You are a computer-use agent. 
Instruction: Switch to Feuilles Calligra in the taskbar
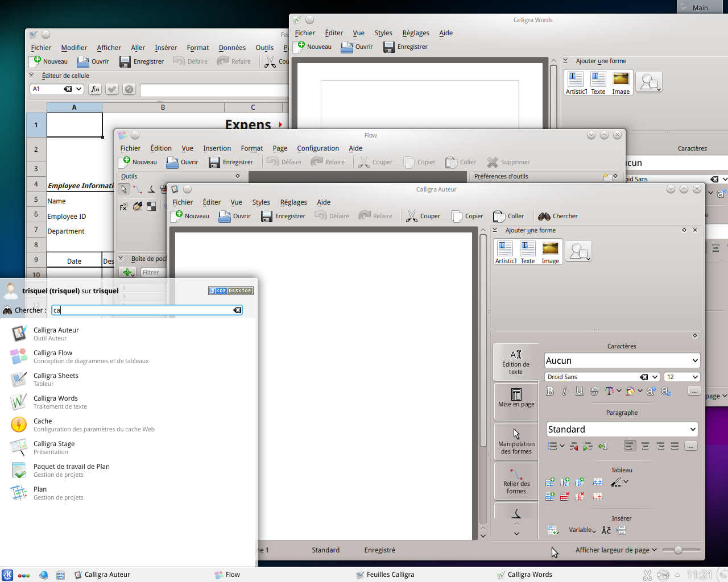click(x=384, y=575)
